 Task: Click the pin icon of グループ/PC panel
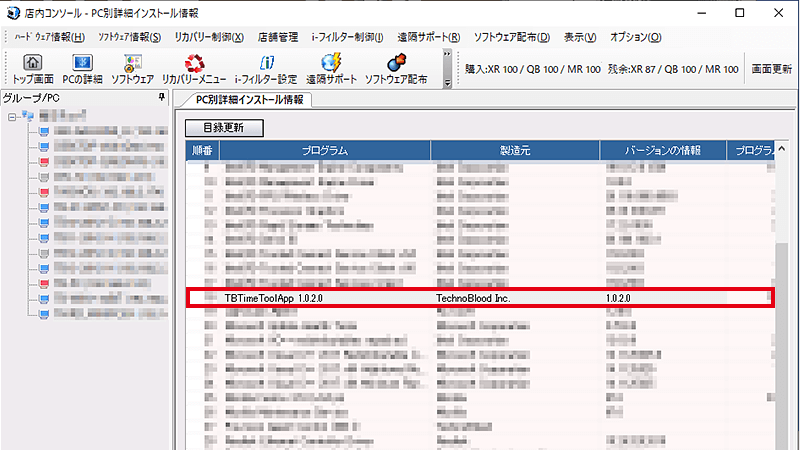tap(162, 97)
